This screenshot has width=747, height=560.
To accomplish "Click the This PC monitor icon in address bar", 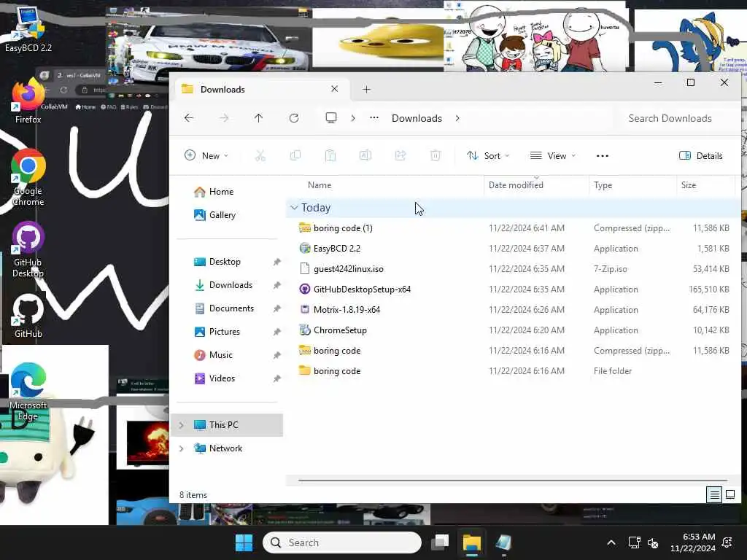I will pos(331,117).
